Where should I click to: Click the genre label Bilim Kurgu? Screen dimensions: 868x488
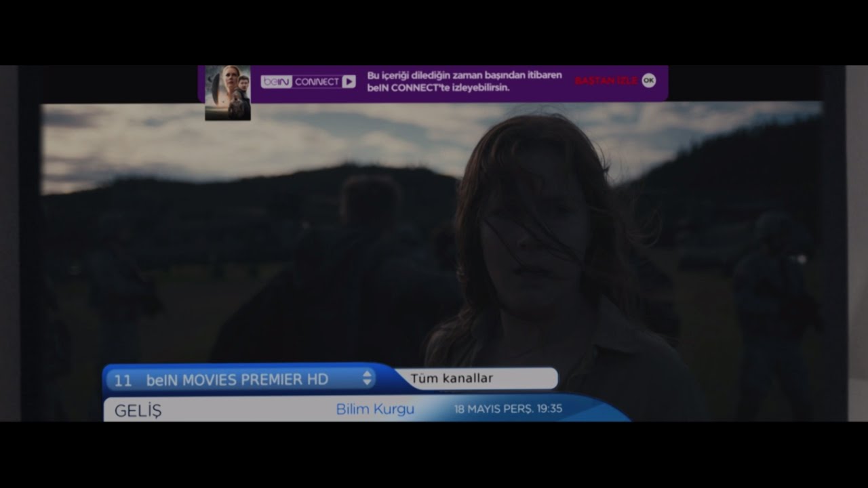375,409
